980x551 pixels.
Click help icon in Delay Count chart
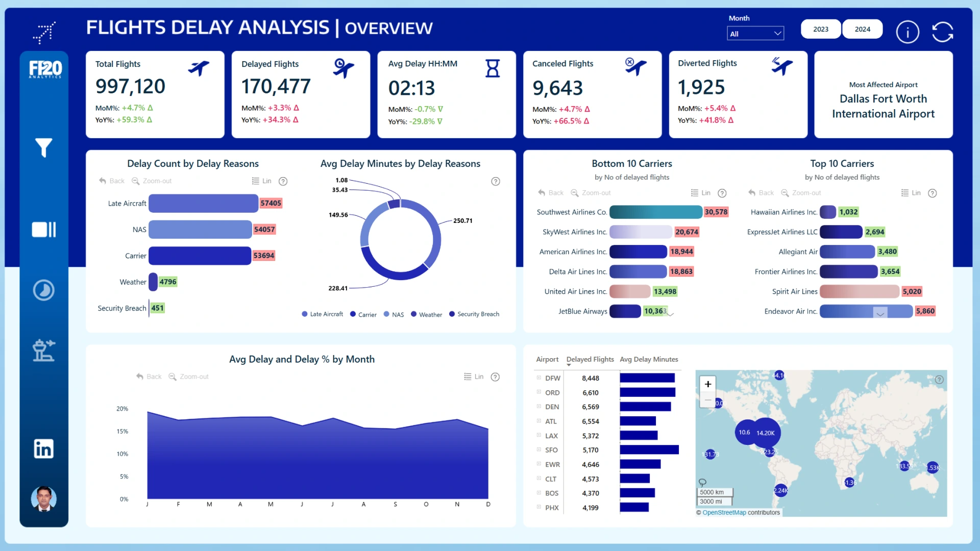283,181
